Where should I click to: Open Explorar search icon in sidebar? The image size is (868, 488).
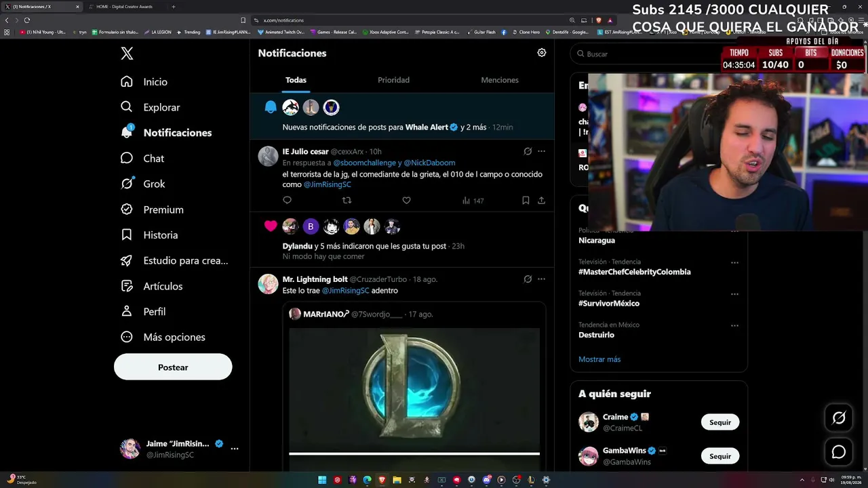click(127, 107)
